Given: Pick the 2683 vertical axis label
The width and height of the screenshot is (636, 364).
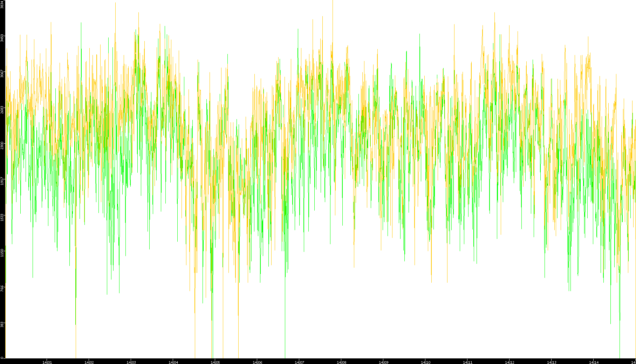Looking at the screenshot, I should pyautogui.click(x=2, y=110).
